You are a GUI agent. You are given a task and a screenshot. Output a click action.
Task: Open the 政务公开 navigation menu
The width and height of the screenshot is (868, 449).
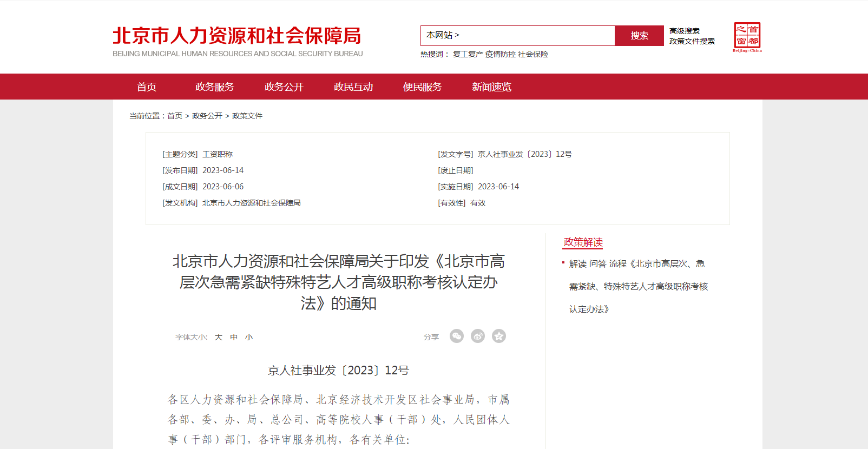pyautogui.click(x=284, y=87)
